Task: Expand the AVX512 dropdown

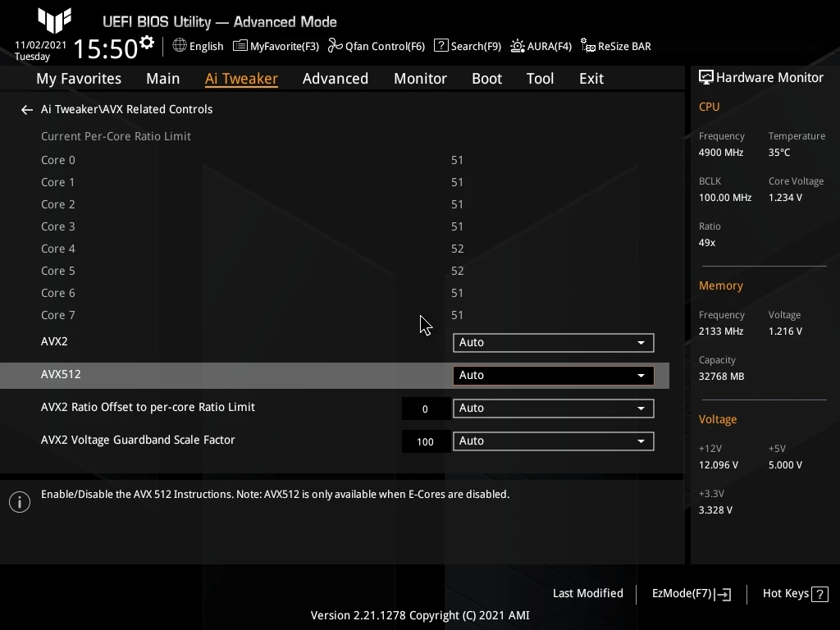Action: click(x=554, y=376)
